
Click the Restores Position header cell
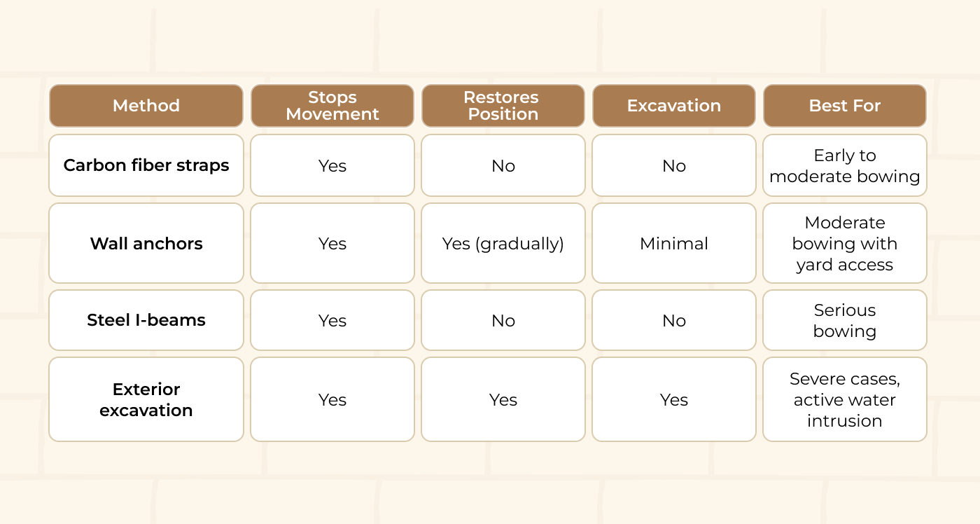click(x=503, y=106)
